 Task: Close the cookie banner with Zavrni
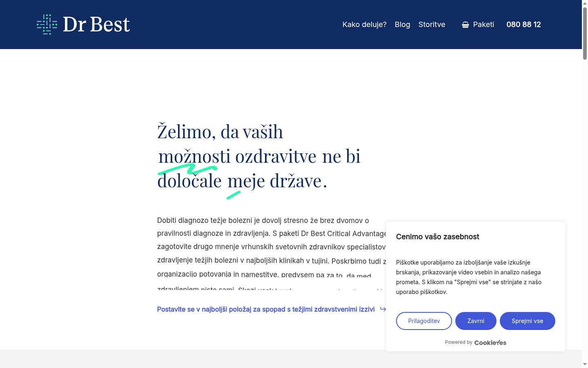tap(476, 321)
